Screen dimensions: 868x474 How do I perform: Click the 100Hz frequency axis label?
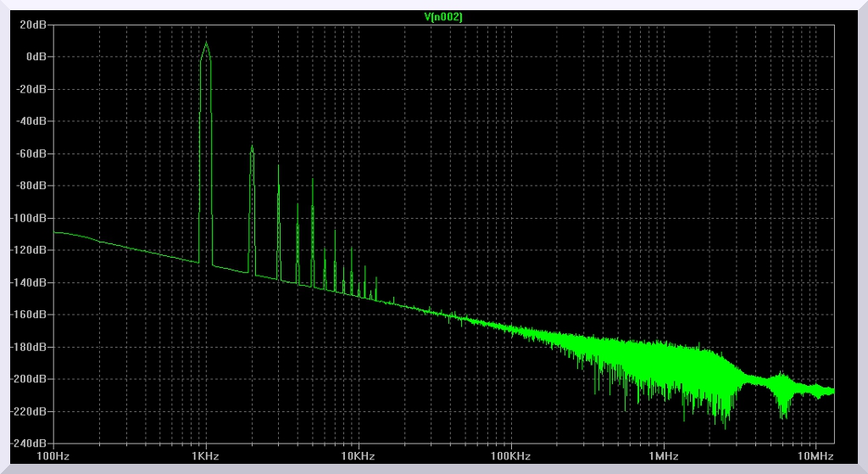click(x=53, y=456)
